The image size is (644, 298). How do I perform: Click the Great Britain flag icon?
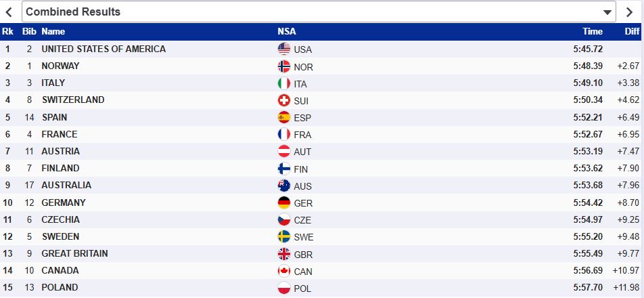[x=284, y=254]
